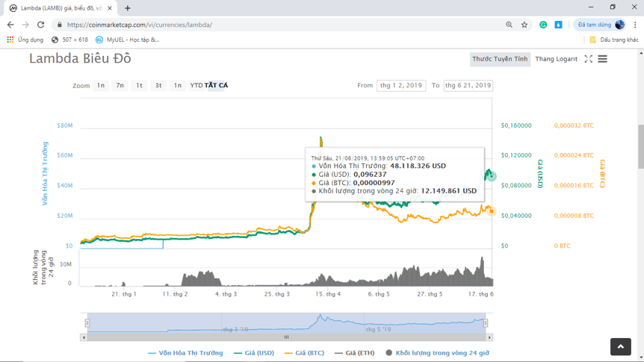Screen dimensions: 644x362
Task: Switch chart to Thước Tuyến Tính
Action: (x=500, y=59)
